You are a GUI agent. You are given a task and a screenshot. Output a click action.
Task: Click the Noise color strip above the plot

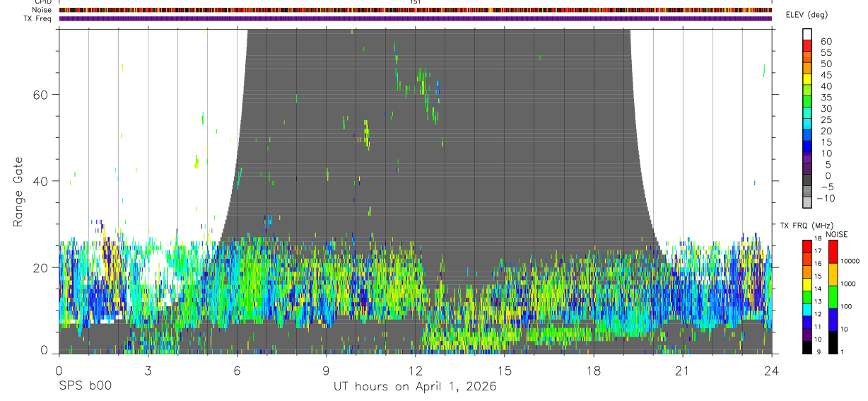(416, 10)
